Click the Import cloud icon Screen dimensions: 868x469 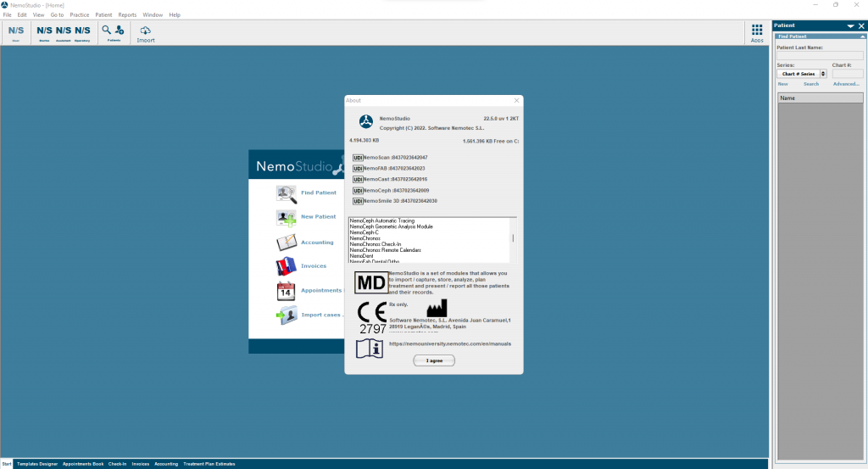pyautogui.click(x=146, y=31)
